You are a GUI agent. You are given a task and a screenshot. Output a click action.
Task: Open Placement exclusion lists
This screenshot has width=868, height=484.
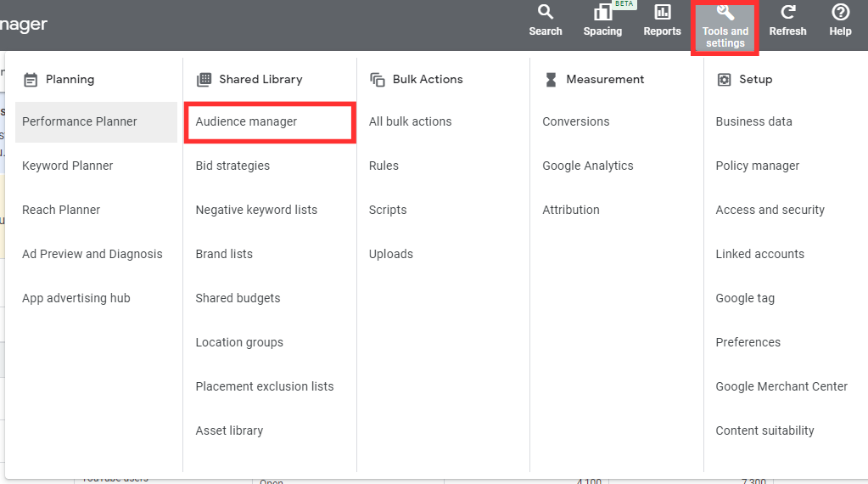(x=265, y=386)
